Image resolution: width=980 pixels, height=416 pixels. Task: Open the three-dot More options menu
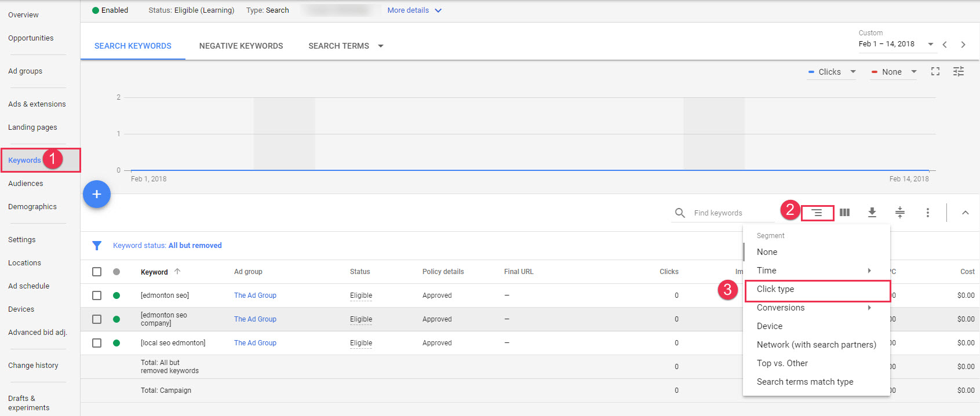[927, 213]
